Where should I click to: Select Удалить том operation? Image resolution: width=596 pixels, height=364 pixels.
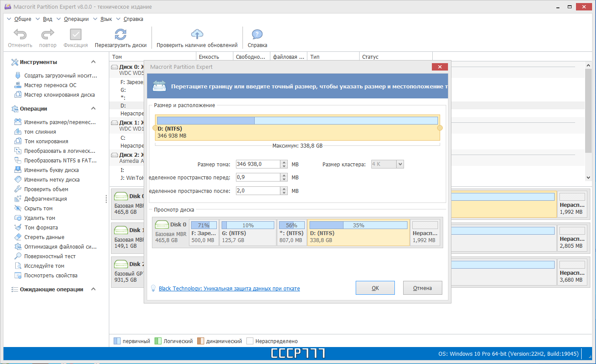35,218
